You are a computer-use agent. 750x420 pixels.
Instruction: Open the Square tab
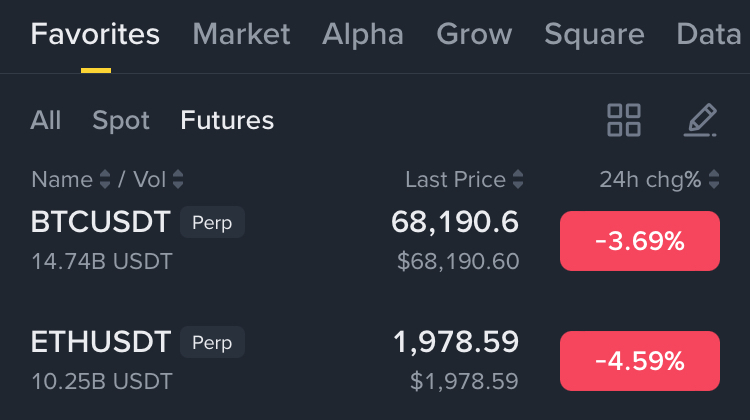pyautogui.click(x=594, y=34)
